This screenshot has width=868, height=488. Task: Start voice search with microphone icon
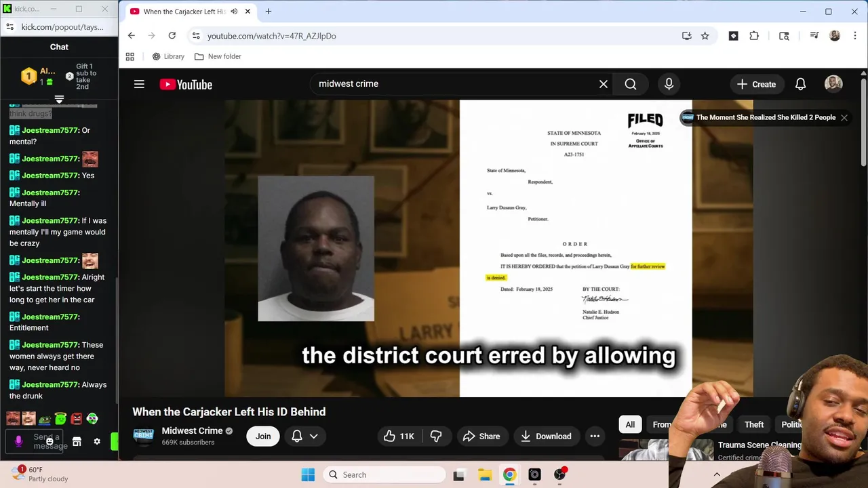[669, 84]
